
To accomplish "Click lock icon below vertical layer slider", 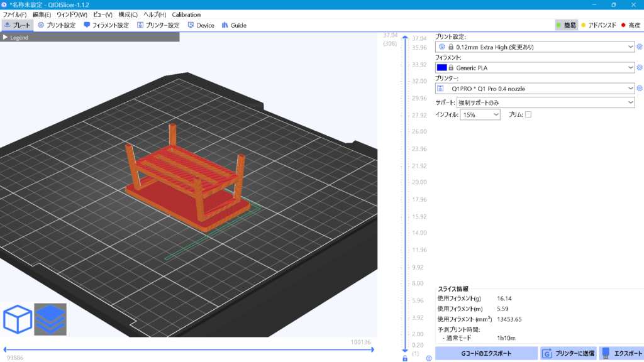I will [405, 358].
